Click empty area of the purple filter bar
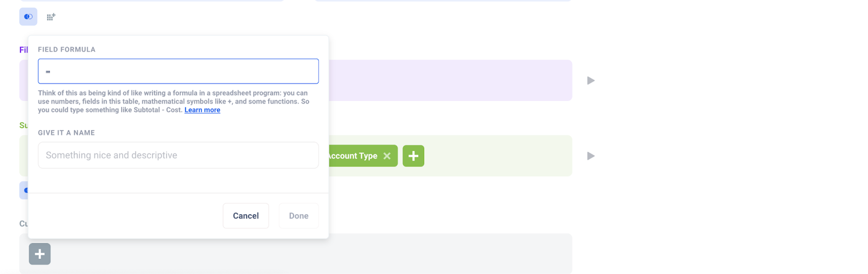The height and width of the screenshot is (274, 868). (450, 80)
